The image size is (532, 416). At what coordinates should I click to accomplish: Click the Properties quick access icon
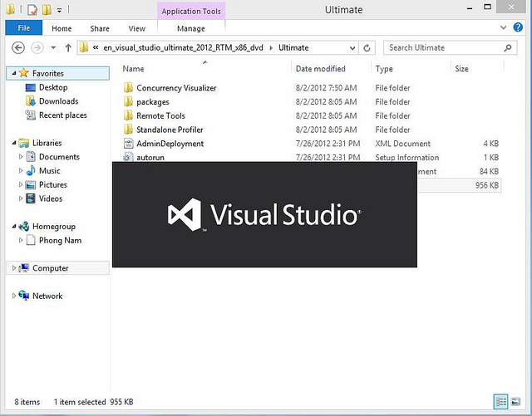[32, 10]
